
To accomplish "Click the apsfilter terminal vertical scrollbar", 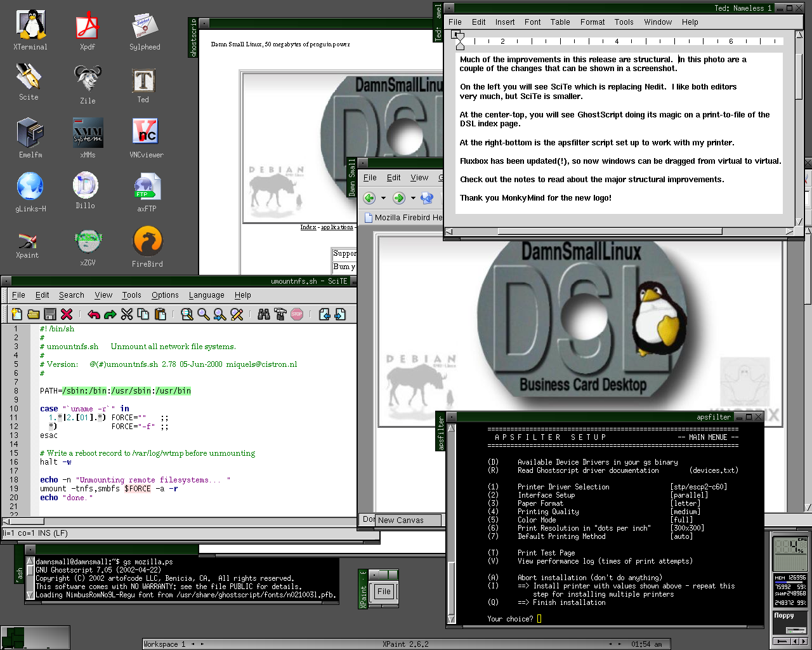I will pyautogui.click(x=451, y=524).
